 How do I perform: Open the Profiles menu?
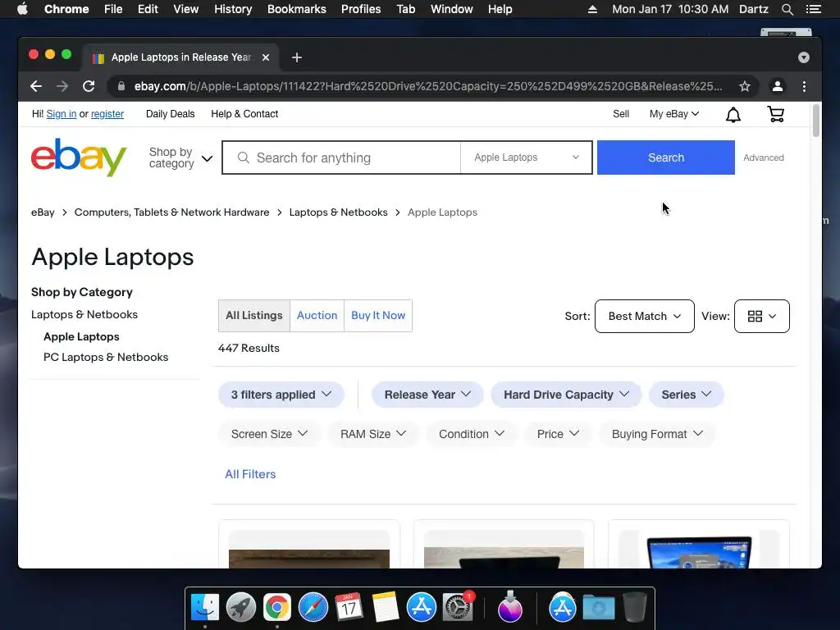[361, 9]
